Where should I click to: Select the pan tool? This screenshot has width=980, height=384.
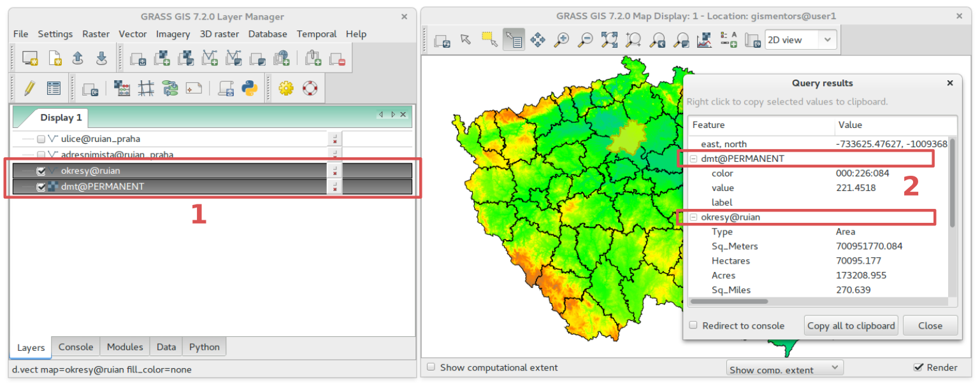point(537,40)
